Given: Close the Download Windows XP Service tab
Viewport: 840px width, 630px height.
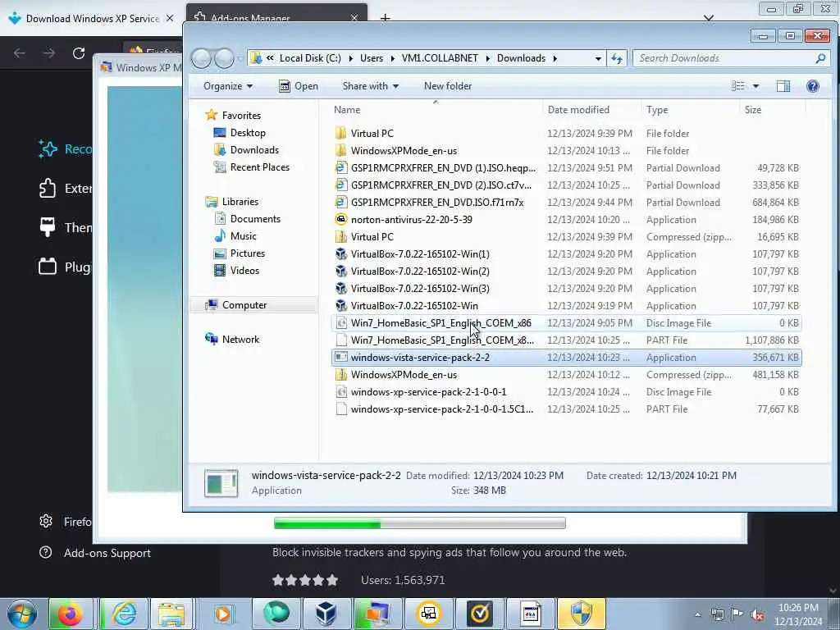Looking at the screenshot, I should tap(170, 18).
